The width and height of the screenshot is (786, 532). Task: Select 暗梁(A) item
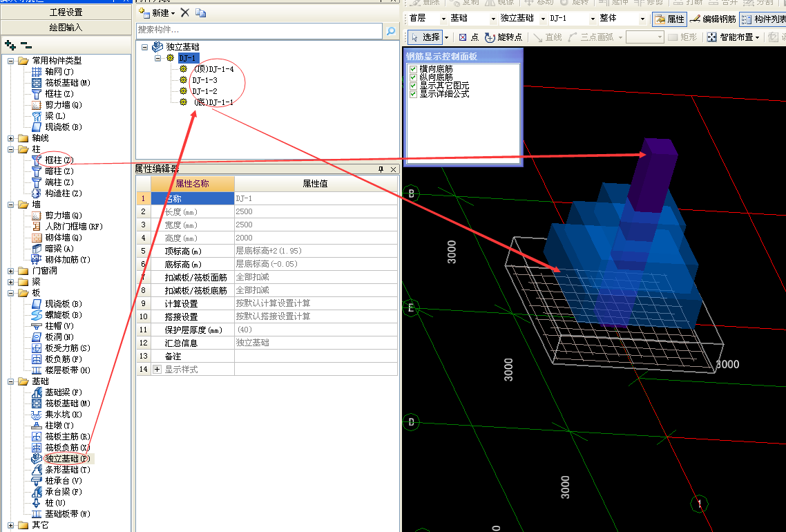click(x=52, y=248)
